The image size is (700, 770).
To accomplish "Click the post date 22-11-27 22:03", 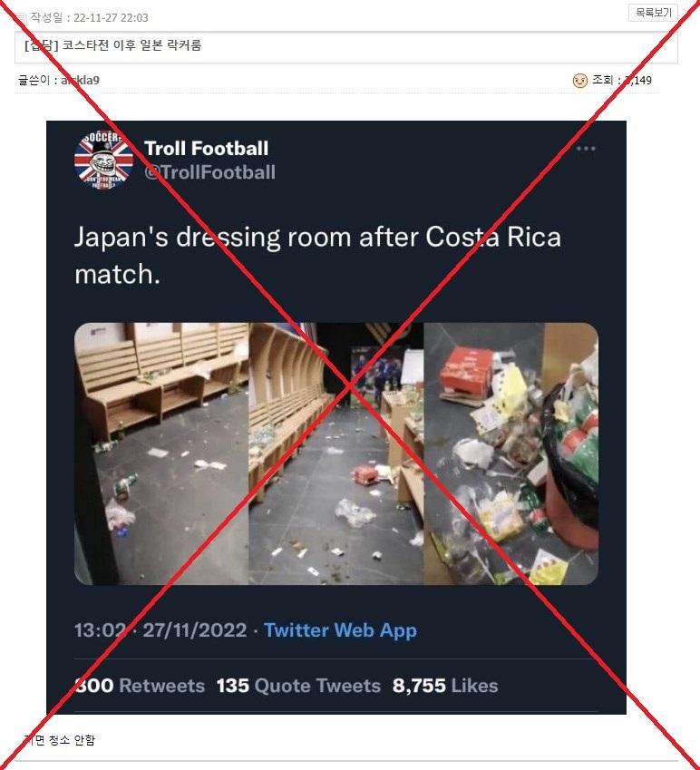I will pyautogui.click(x=111, y=18).
